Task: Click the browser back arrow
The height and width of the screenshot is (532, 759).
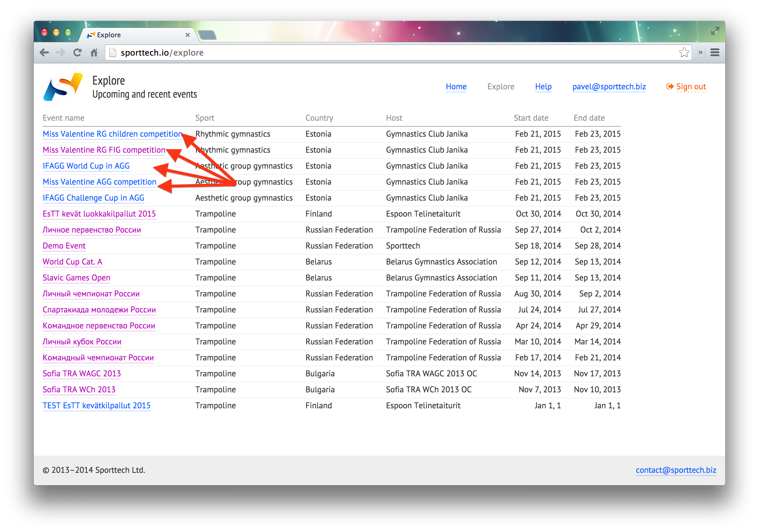Action: [x=44, y=53]
